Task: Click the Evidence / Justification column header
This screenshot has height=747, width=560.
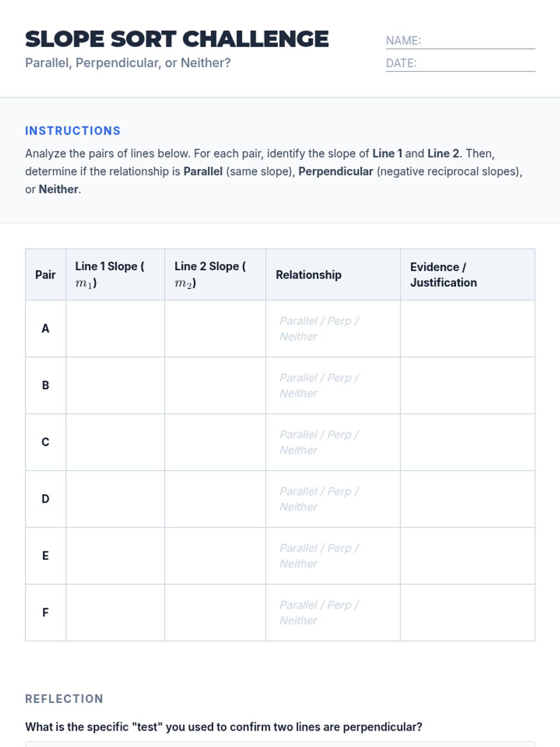Action: (x=443, y=275)
